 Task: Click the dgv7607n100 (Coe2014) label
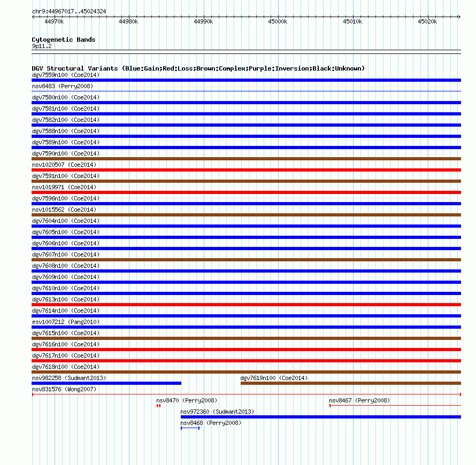[x=66, y=254]
